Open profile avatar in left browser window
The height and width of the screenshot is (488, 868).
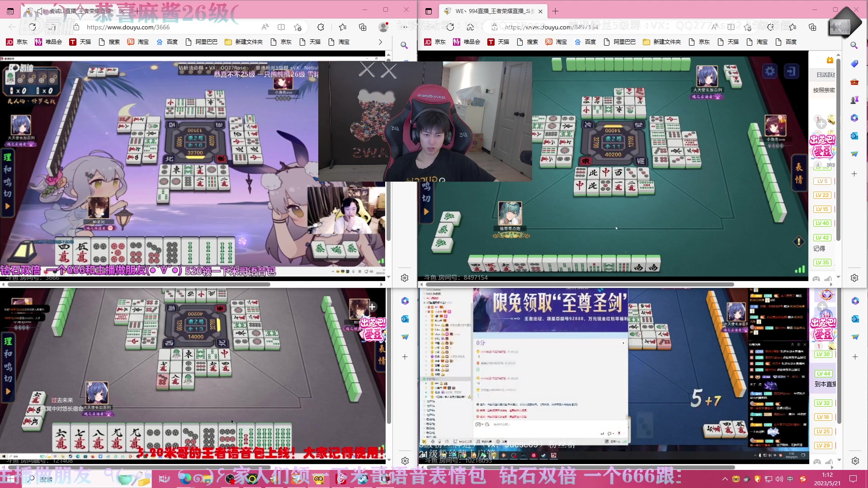pos(383,27)
